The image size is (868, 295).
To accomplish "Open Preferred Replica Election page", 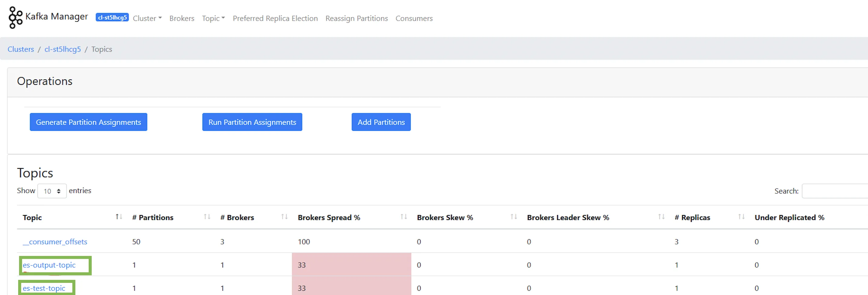I will point(275,18).
